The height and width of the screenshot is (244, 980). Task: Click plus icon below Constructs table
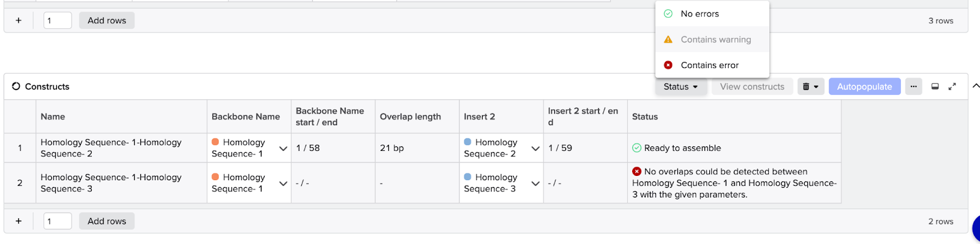coord(18,221)
